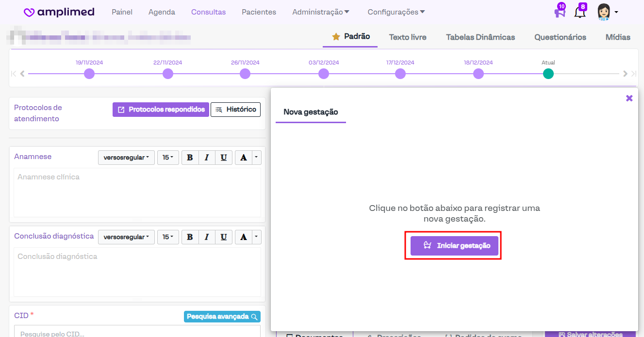Viewport: 644px width, 337px height.
Task: Click the Amplimed heart logo
Action: [29, 12]
